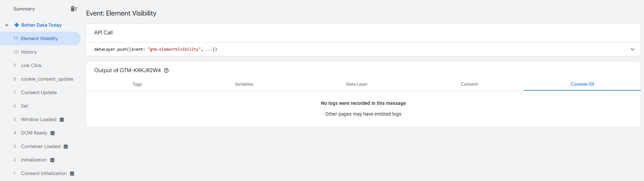Click code icon next to Initialization

[52, 160]
